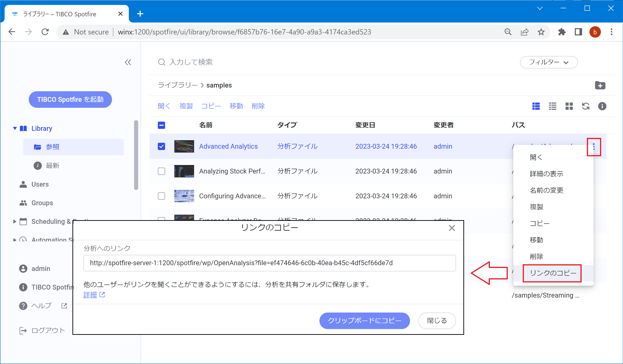Click the browser zoom magnifier icon
Image resolution: width=623 pixels, height=364 pixels.
pyautogui.click(x=508, y=32)
